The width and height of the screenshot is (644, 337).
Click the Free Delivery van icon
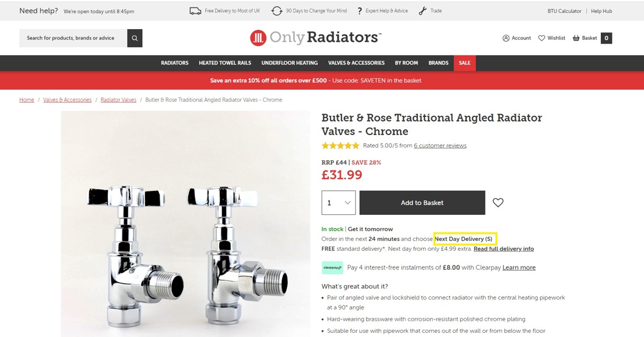click(195, 11)
